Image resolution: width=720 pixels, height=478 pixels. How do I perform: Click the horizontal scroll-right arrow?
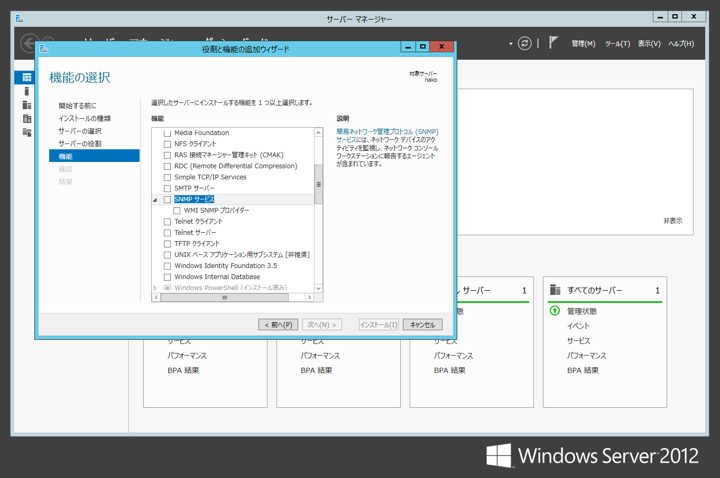[x=309, y=298]
